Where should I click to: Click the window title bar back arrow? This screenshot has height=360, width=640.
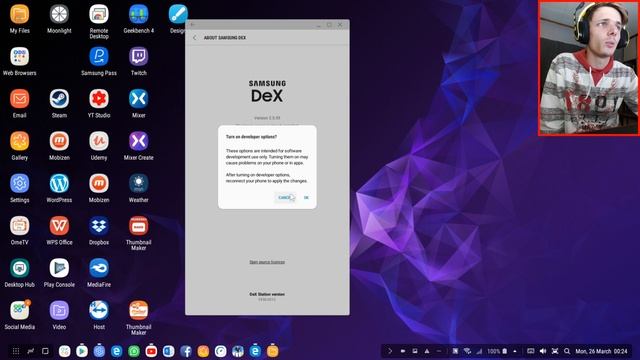click(193, 24)
